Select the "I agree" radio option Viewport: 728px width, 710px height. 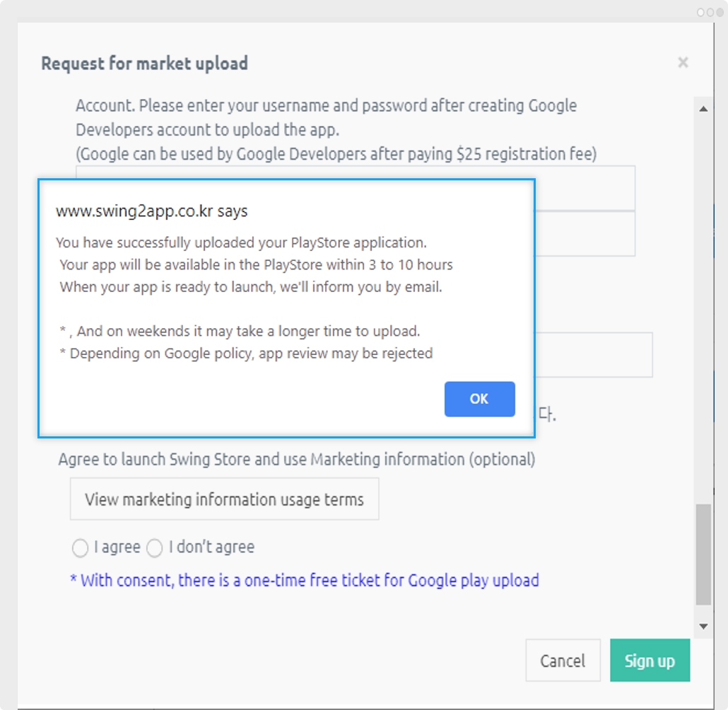pyautogui.click(x=80, y=547)
